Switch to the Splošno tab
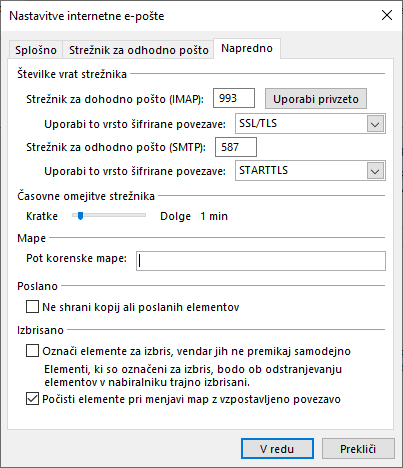Screen dimensions: 403x468 click(36, 50)
